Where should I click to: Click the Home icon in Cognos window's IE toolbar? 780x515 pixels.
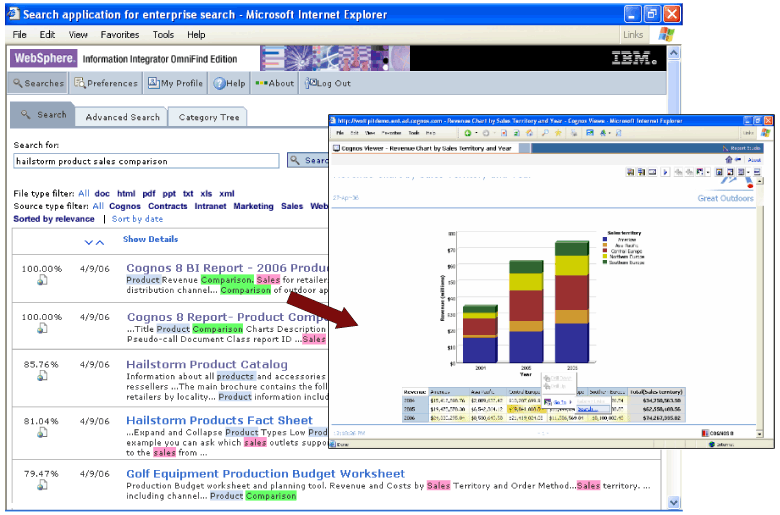(x=529, y=133)
